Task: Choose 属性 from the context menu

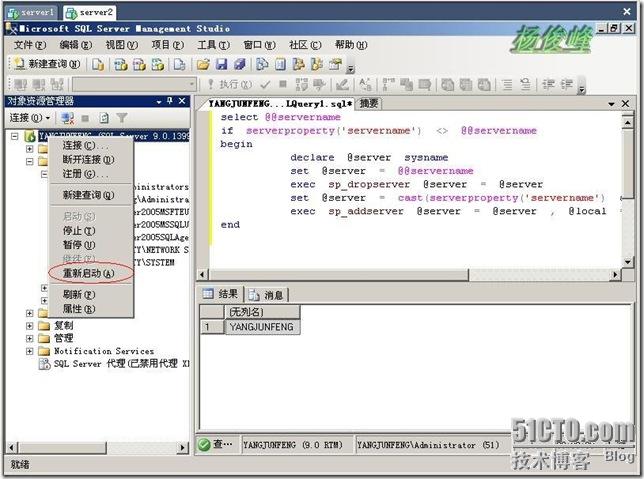Action: tap(91, 309)
